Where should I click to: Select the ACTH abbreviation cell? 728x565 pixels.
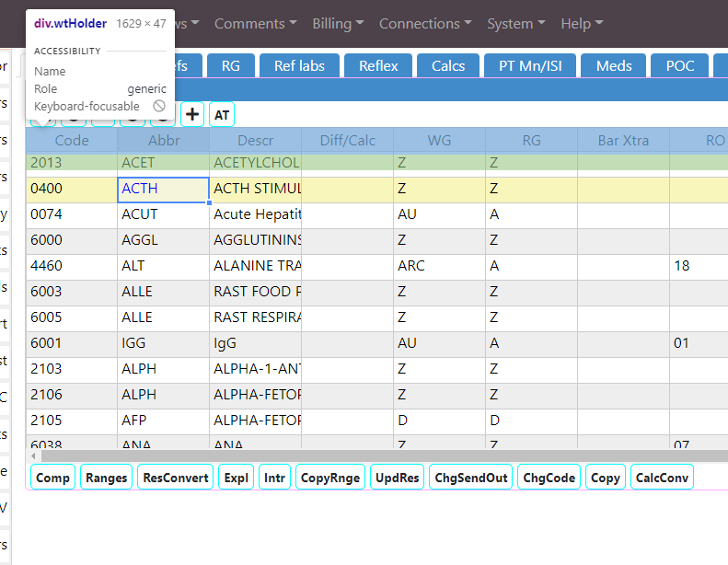click(164, 190)
